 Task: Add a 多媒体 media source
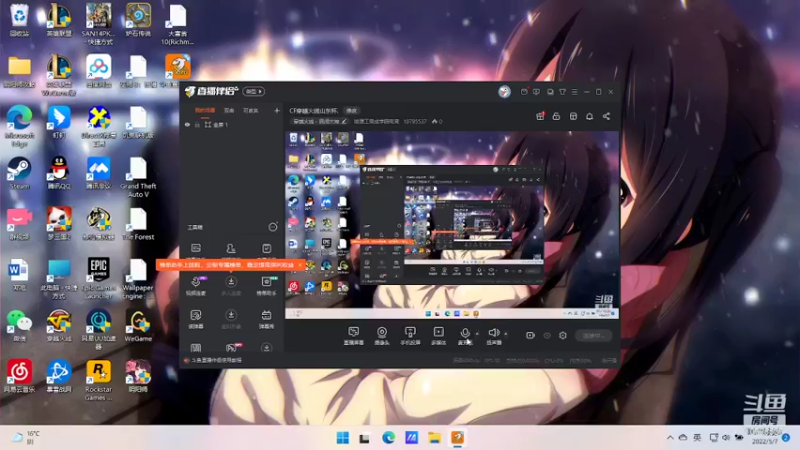[x=438, y=336]
